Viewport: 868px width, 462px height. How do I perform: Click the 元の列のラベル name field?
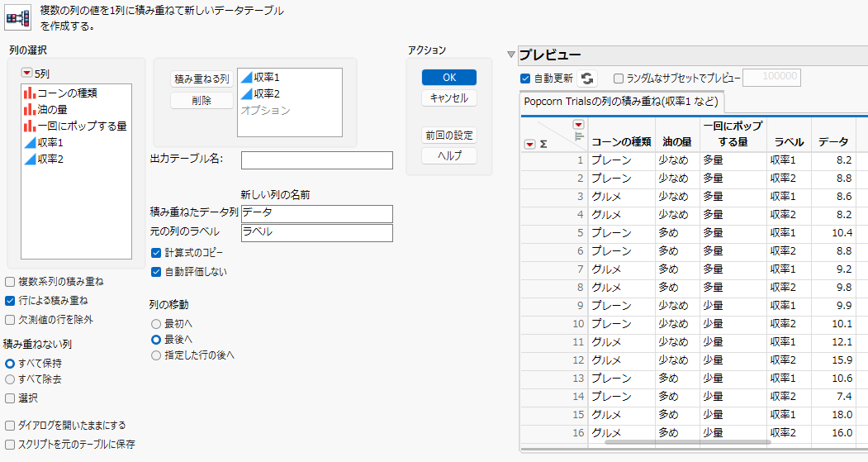point(316,233)
